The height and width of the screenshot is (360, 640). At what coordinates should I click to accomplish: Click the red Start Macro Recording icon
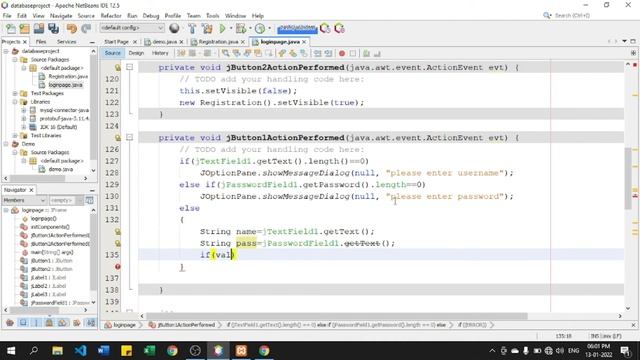pyautogui.click(x=342, y=53)
